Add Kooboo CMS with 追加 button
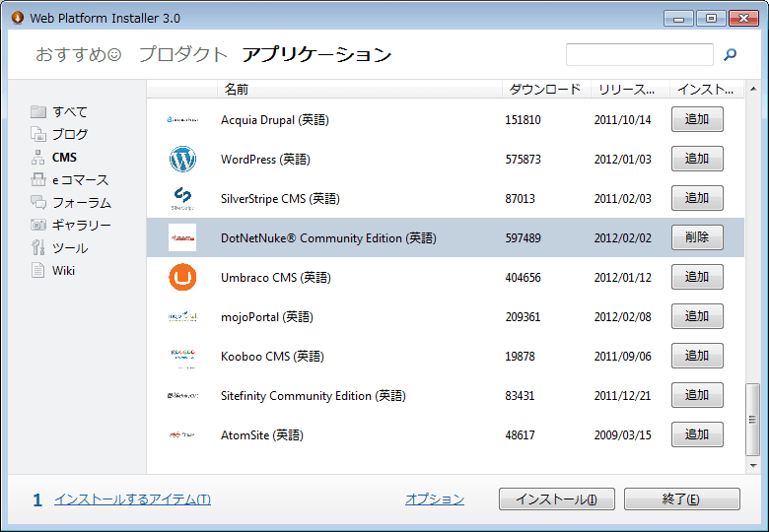This screenshot has width=769, height=532. 697,356
